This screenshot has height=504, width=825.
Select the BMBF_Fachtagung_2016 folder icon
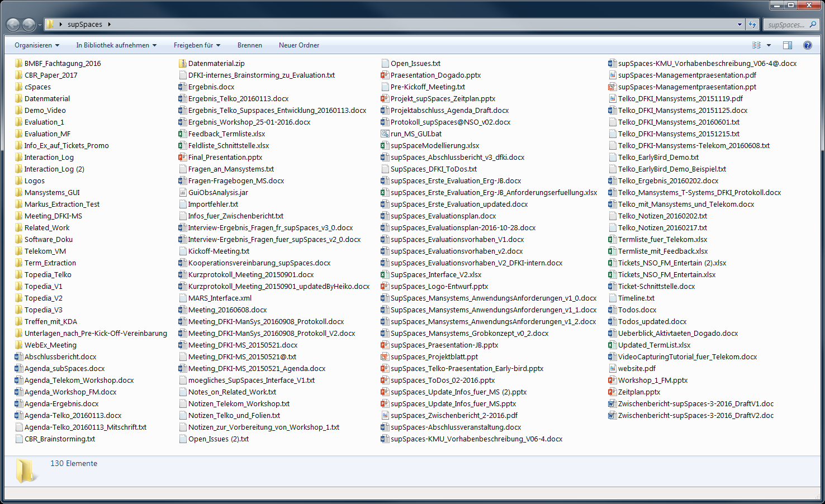click(x=18, y=64)
